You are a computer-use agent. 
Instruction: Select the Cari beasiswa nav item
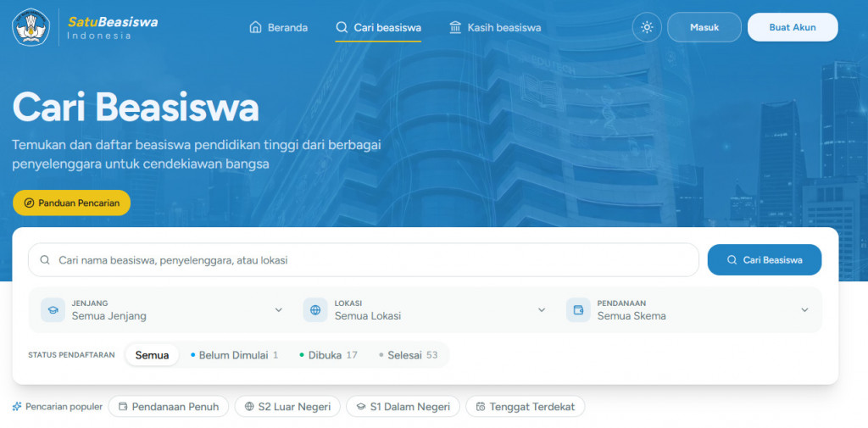[x=378, y=27]
